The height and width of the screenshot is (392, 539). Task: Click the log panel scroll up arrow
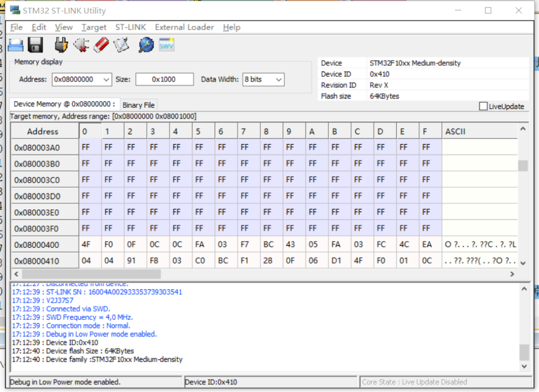pyautogui.click(x=524, y=289)
